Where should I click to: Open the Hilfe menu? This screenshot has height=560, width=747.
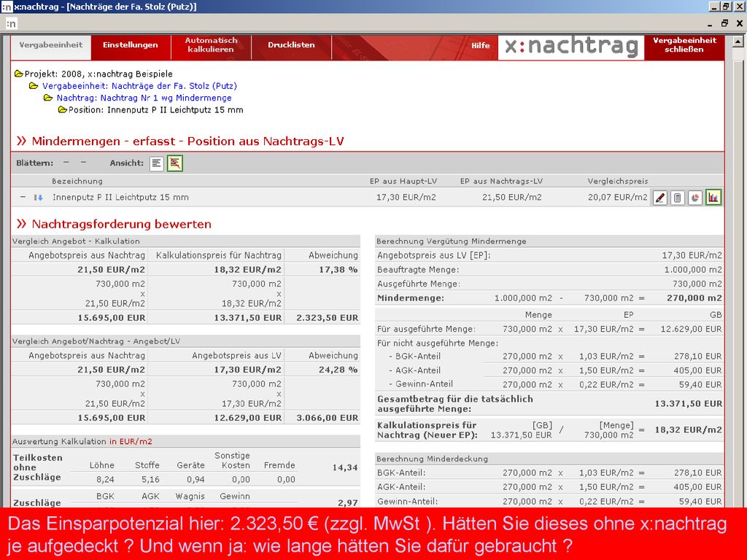click(x=481, y=46)
